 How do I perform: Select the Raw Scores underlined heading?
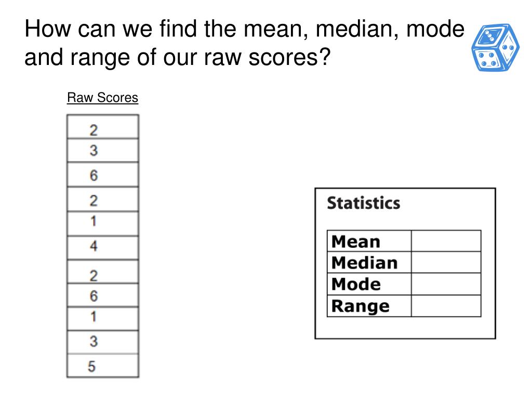(102, 98)
